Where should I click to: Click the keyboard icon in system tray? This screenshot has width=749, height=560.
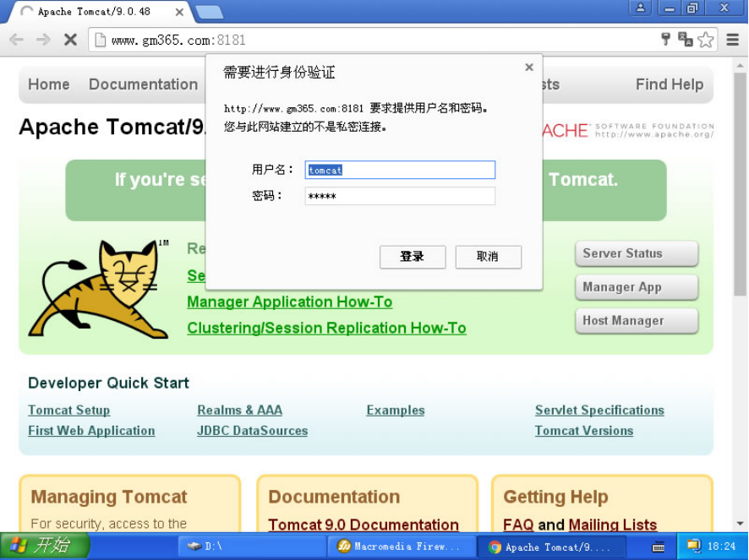click(x=658, y=546)
